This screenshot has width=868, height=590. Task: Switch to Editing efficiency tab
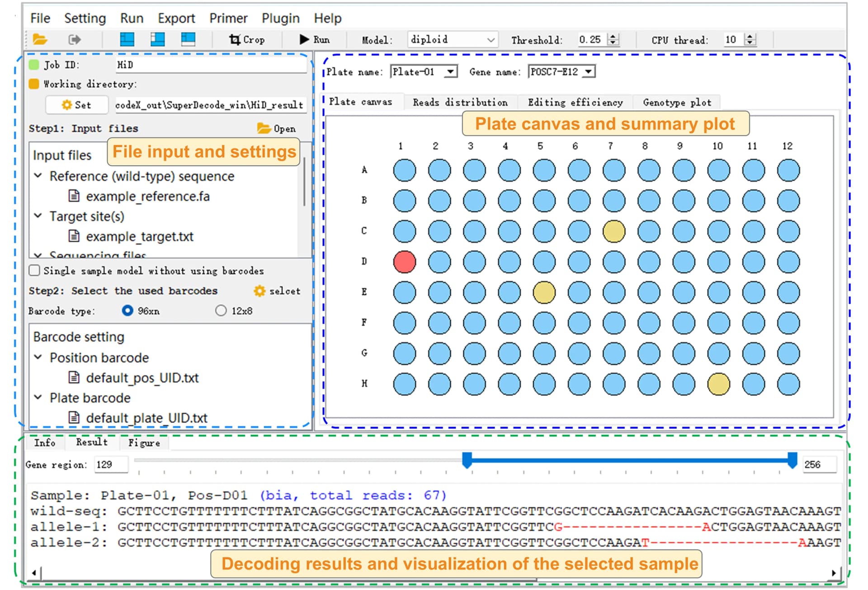[x=575, y=102]
